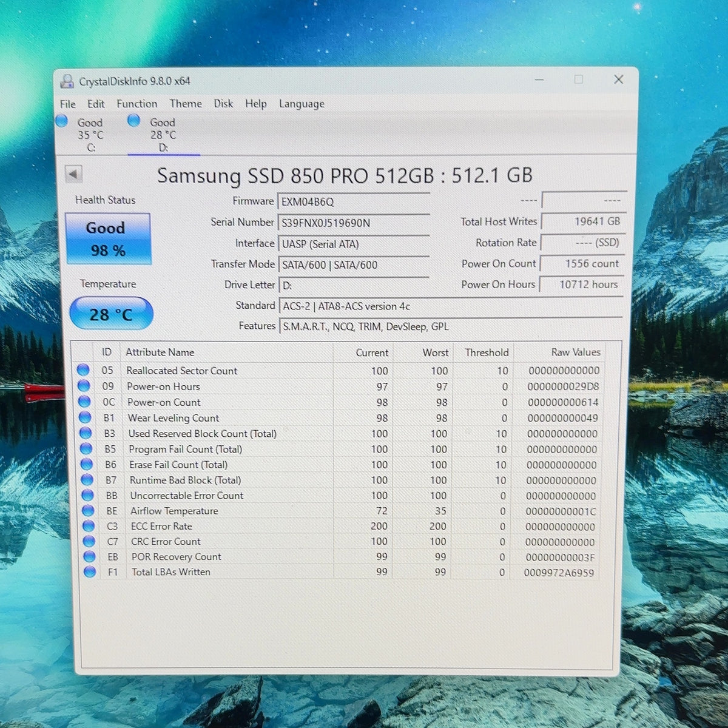The width and height of the screenshot is (728, 728).
Task: Click the ID column header
Action: [107, 352]
